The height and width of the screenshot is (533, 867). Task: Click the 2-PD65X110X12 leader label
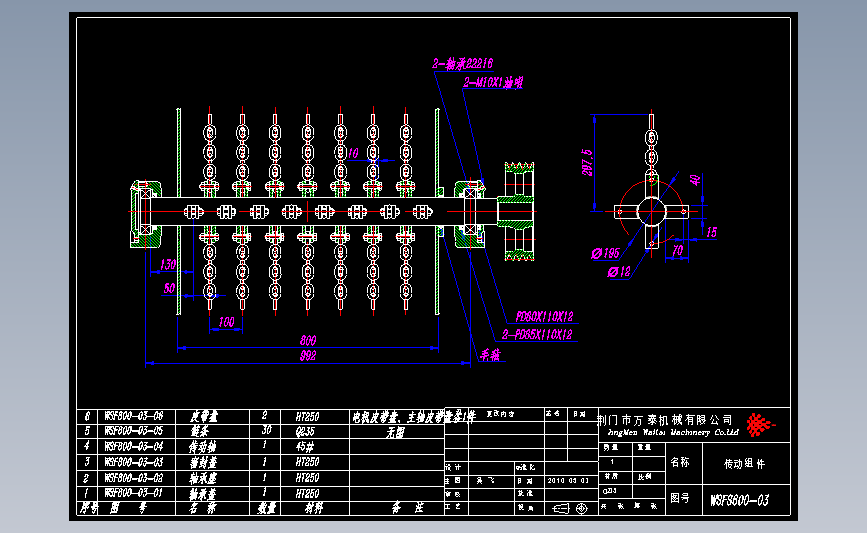(x=537, y=335)
